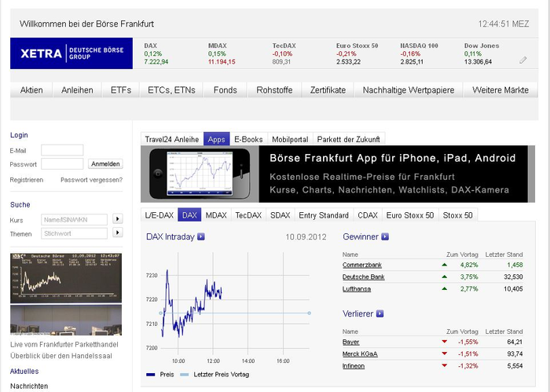Image resolution: width=550 pixels, height=392 pixels.
Task: Open Nachhaltige Wertpapiere menu
Action: pos(409,90)
